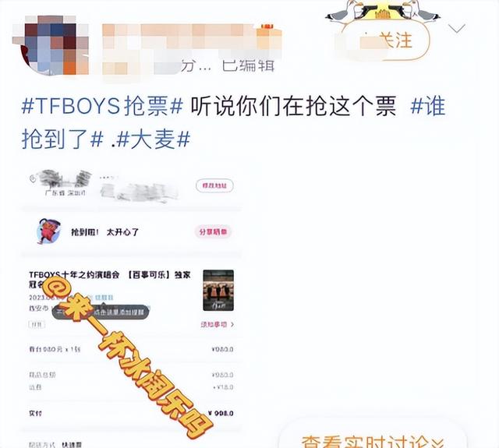Open the #谁抢到了# hashtag topic
This screenshot has width=499, height=448.
click(x=234, y=123)
